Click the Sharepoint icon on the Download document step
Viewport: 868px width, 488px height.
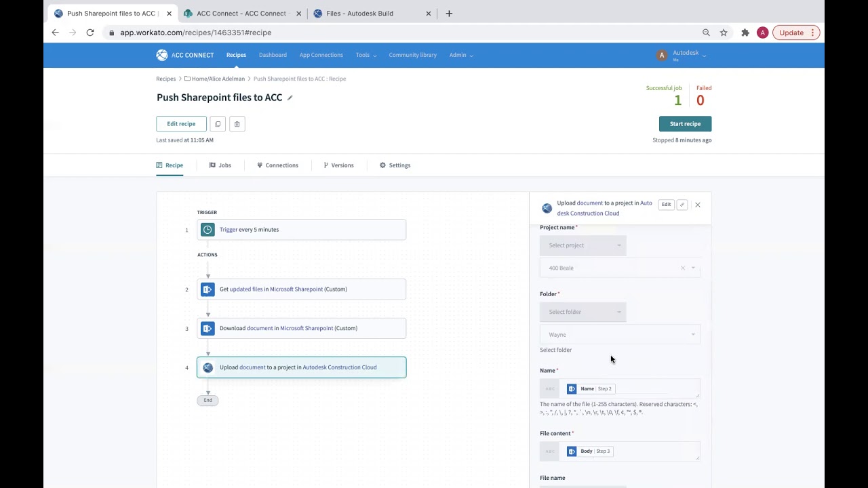[208, 328]
